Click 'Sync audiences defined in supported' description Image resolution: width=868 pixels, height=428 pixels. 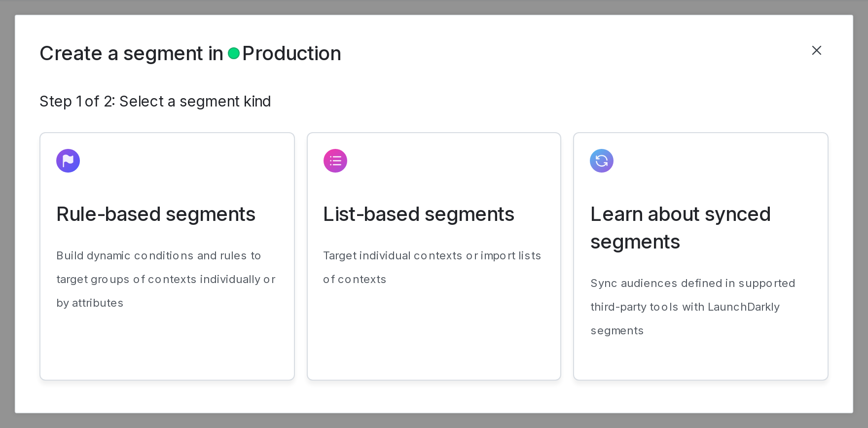[x=693, y=307]
